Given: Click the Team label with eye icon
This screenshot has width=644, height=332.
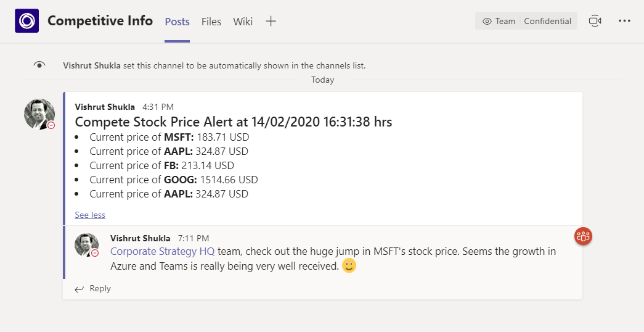Looking at the screenshot, I should coord(499,21).
